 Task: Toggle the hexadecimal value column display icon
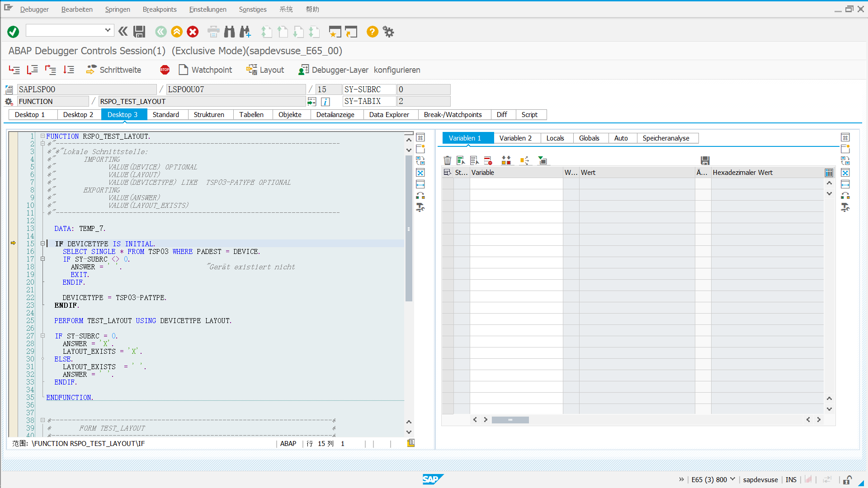tap(829, 172)
